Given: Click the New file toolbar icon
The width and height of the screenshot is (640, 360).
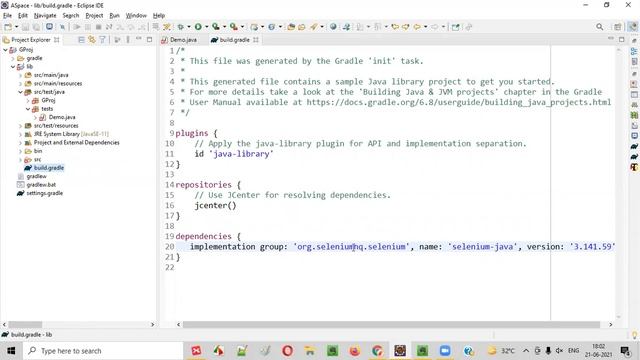Looking at the screenshot, I should tap(8, 27).
